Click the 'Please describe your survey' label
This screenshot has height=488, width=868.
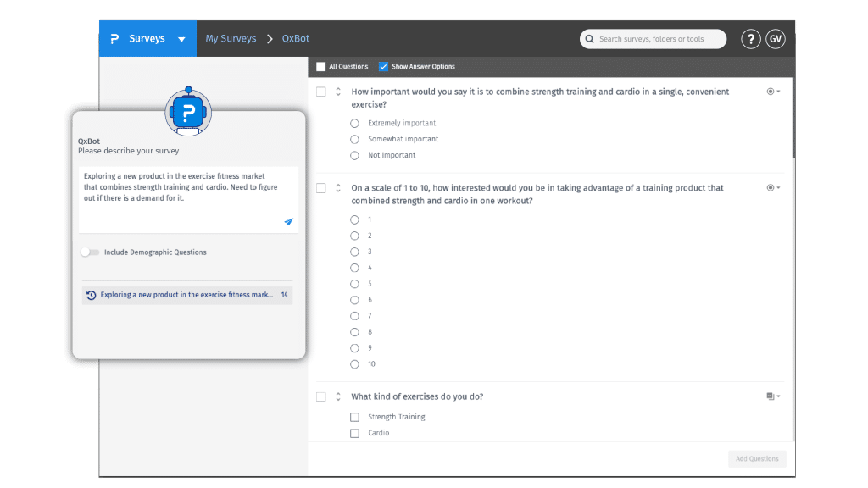pyautogui.click(x=129, y=151)
